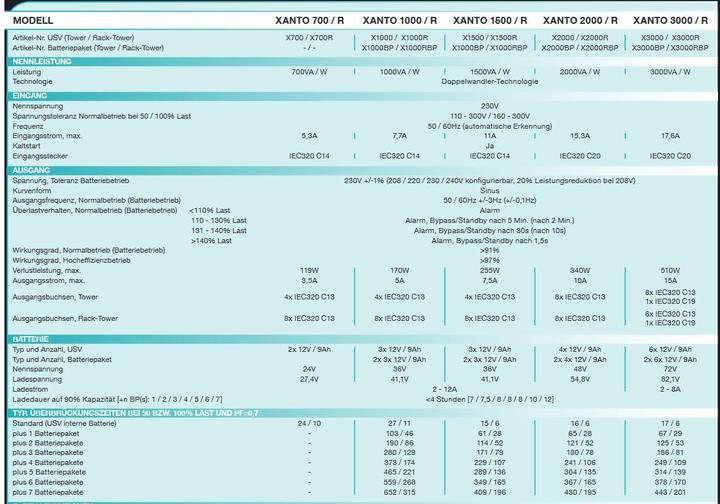This screenshot has width=720, height=504.
Task: Select battery pack "2x 4x 12V / 9Ah"
Action: [580, 359]
